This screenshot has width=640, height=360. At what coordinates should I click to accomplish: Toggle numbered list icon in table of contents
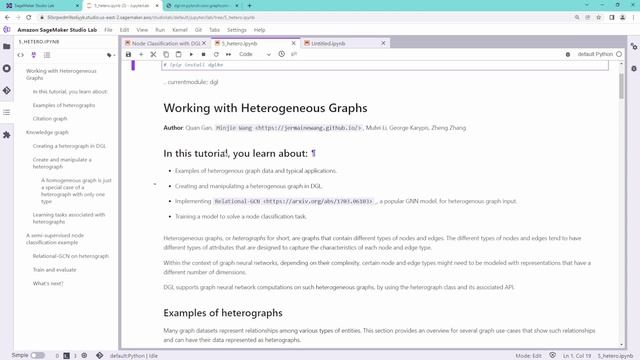point(47,55)
